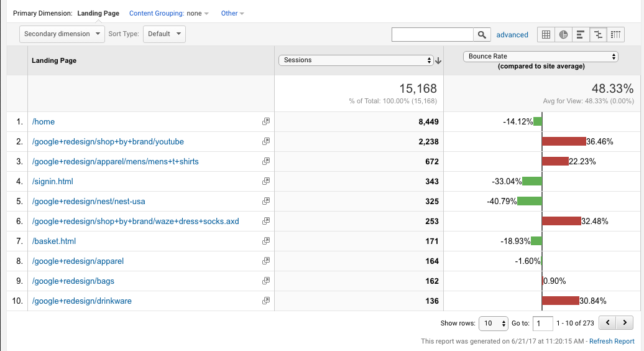This screenshot has height=351, width=644.
Task: Click the advanced filter link
Action: [x=512, y=35]
